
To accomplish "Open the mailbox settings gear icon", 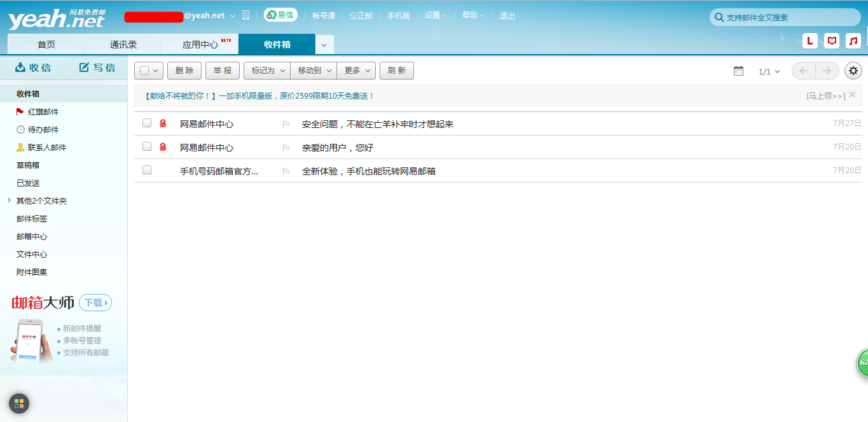I will click(853, 71).
